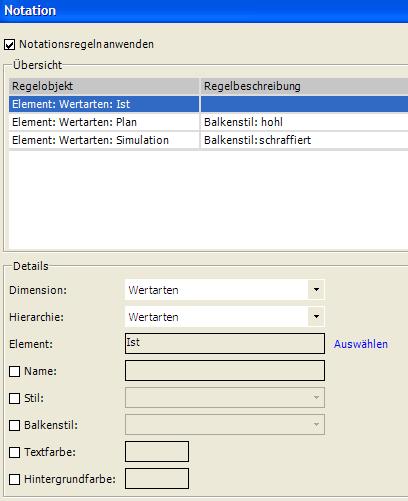Select the row Element: Wertarten: Plan
This screenshot has height=501, width=408.
(x=208, y=122)
